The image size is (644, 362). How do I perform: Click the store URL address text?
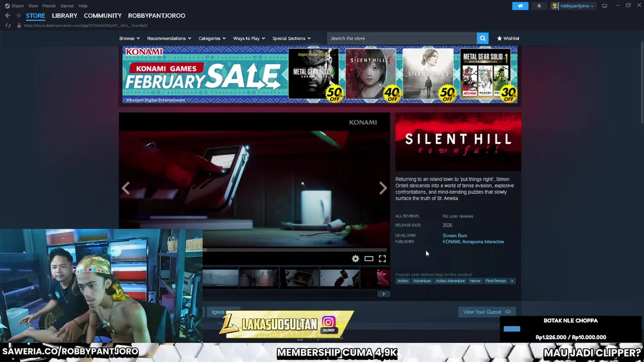(x=86, y=25)
